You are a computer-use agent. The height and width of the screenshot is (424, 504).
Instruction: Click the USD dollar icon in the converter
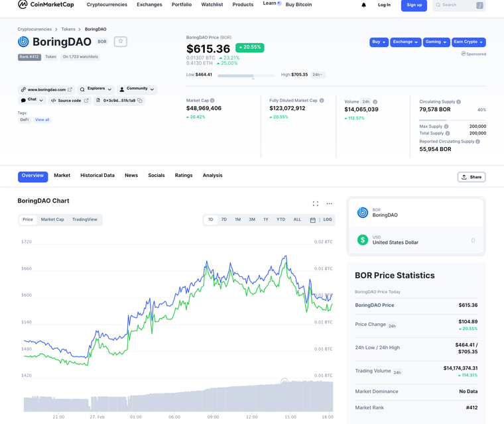tap(363, 240)
